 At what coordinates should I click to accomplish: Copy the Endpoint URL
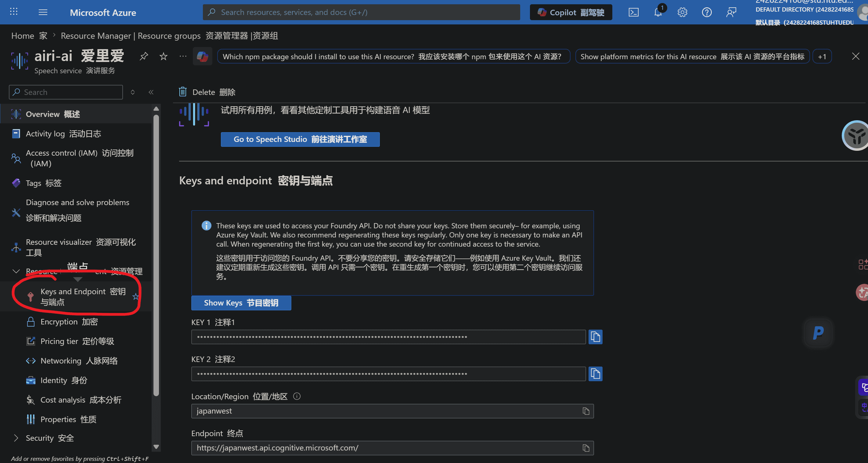click(x=585, y=448)
